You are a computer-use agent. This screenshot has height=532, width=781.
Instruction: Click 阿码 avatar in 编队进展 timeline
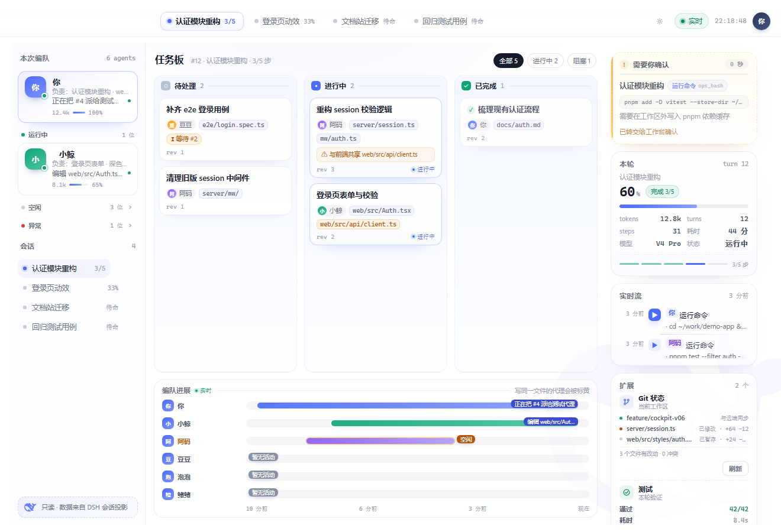coord(168,441)
